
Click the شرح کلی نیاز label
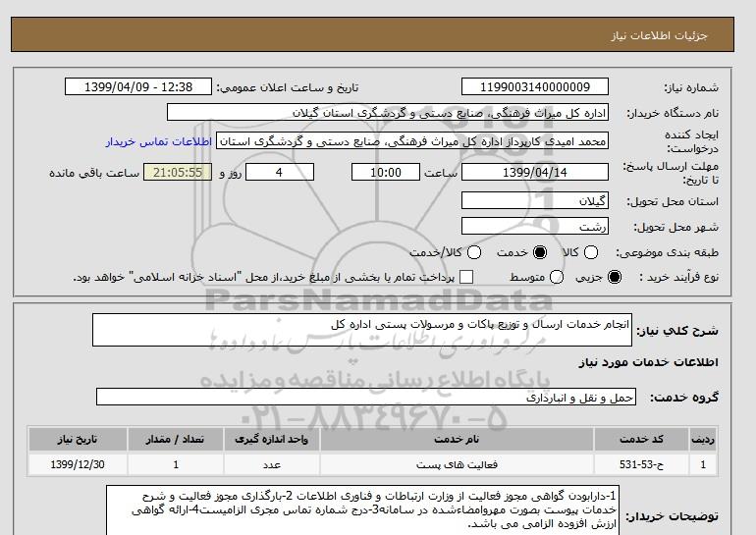[x=677, y=331]
